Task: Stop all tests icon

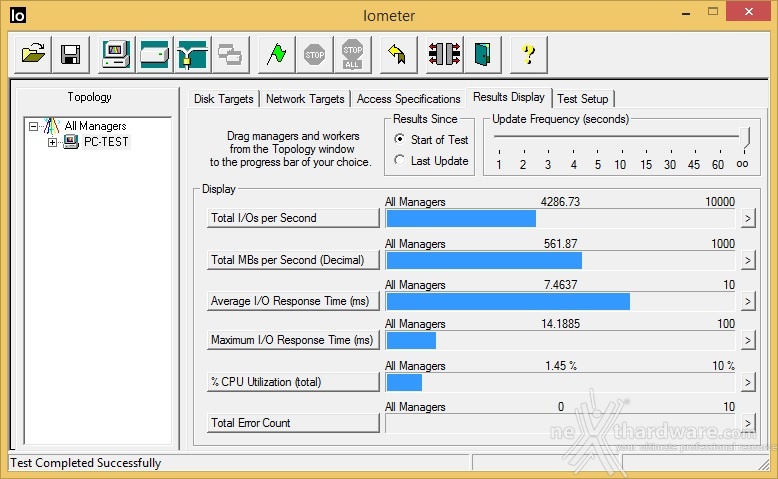Action: click(352, 55)
